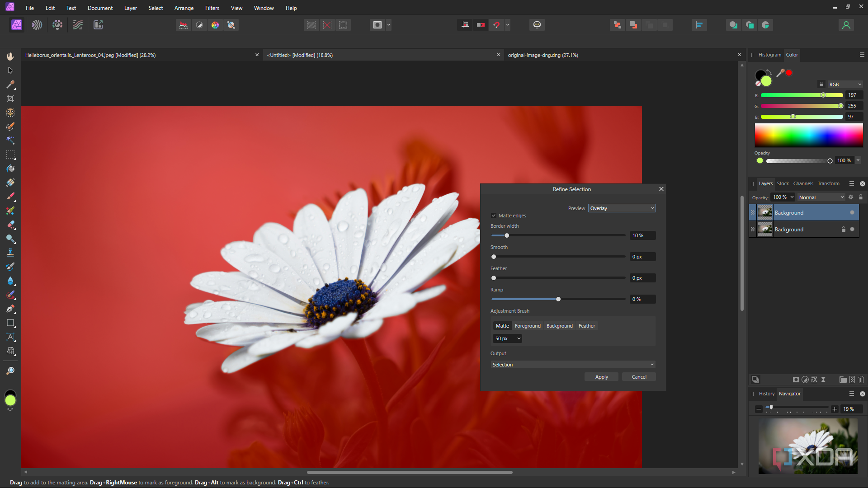Switch to original-image-dng.dng document tab

[543, 55]
